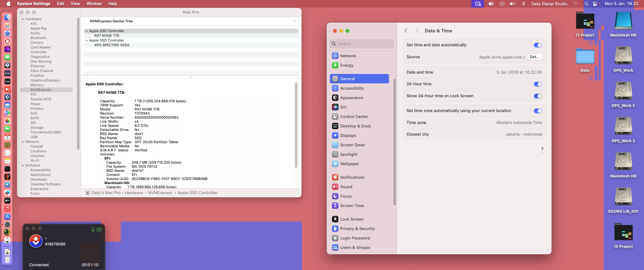This screenshot has width=644, height=270.
Task: Click the Wi-Fi icon in the menu bar
Action: tap(575, 4)
